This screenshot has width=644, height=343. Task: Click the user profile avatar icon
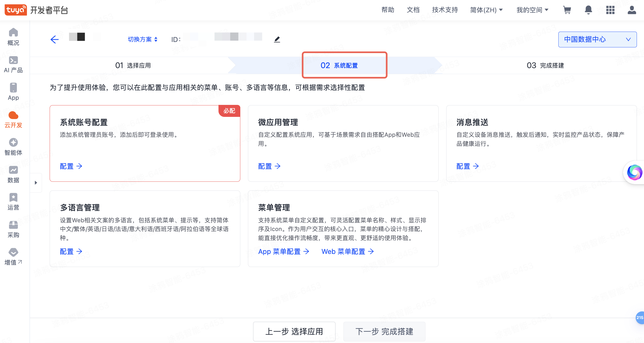tap(632, 10)
